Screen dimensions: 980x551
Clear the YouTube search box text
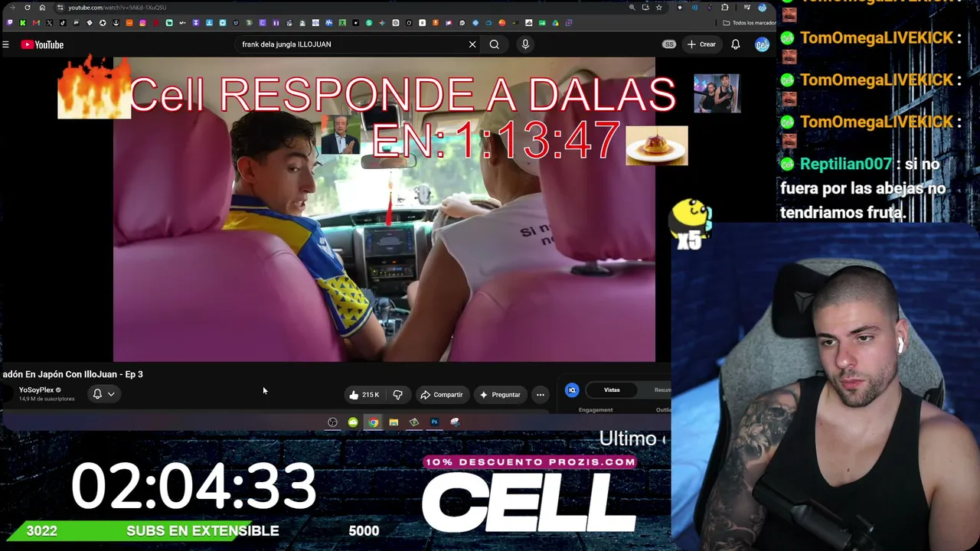[472, 44]
